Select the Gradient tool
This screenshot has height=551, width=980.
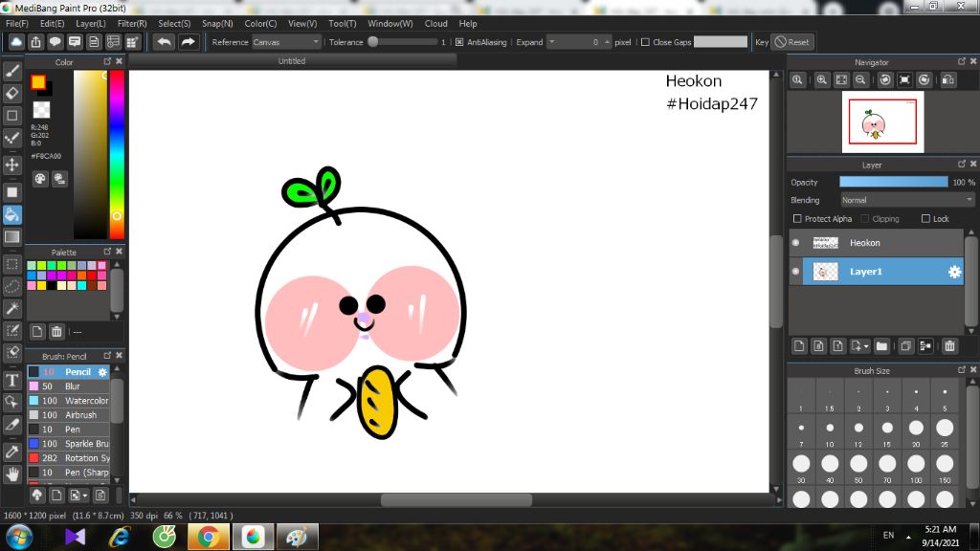11,237
